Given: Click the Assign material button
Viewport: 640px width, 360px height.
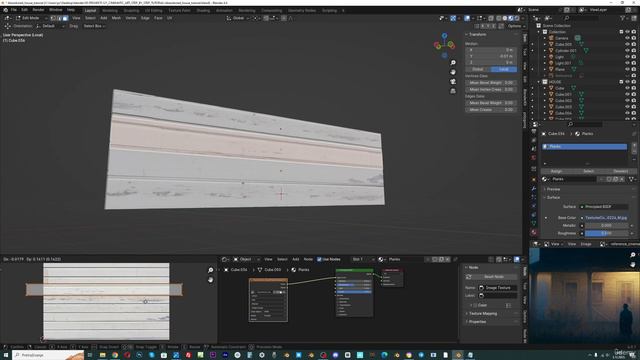Looking at the screenshot, I should [556, 171].
